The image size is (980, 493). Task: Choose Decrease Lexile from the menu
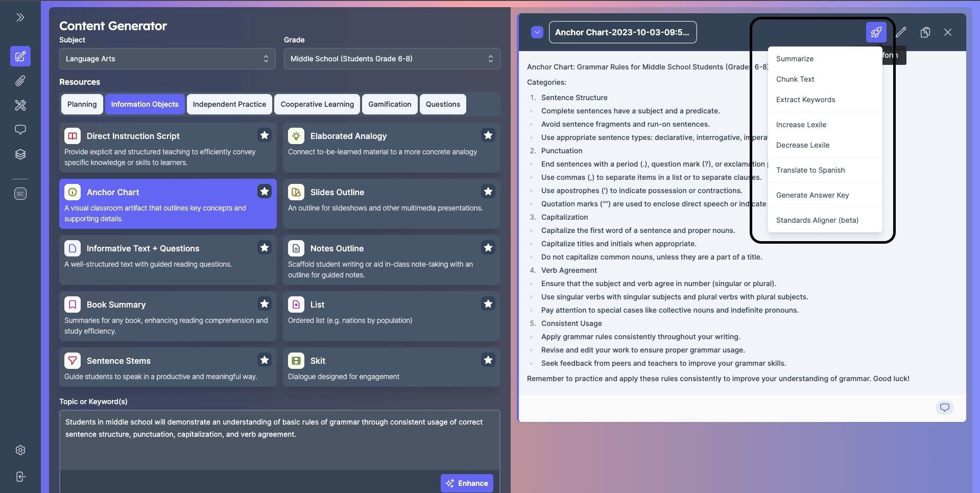pyautogui.click(x=825, y=145)
